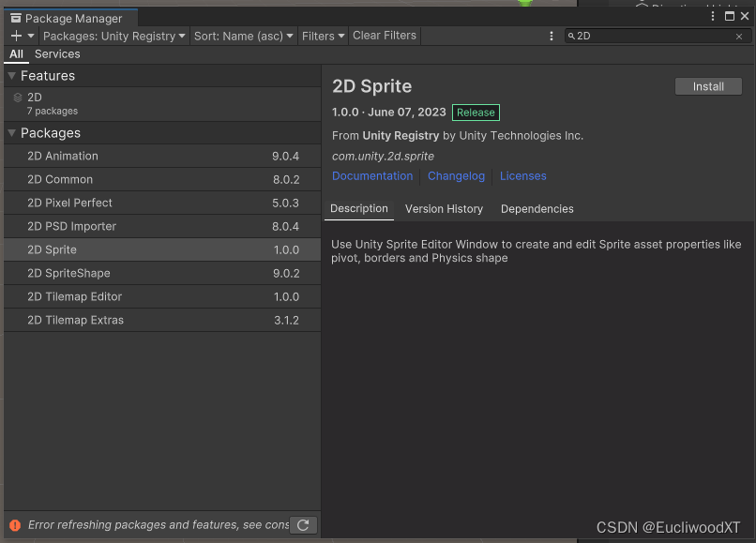This screenshot has height=543, width=756.
Task: Click the 9.0.4 version of 2D Animation
Action: coord(285,157)
